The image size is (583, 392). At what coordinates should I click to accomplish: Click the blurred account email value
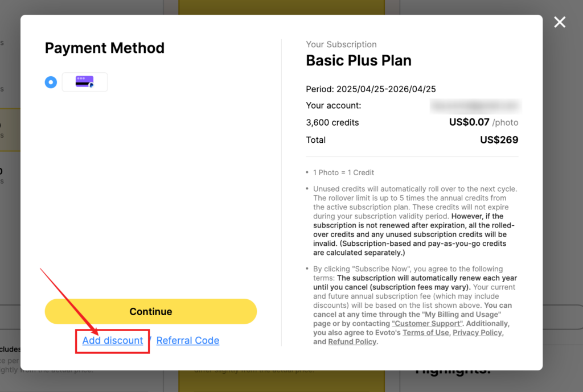click(475, 105)
